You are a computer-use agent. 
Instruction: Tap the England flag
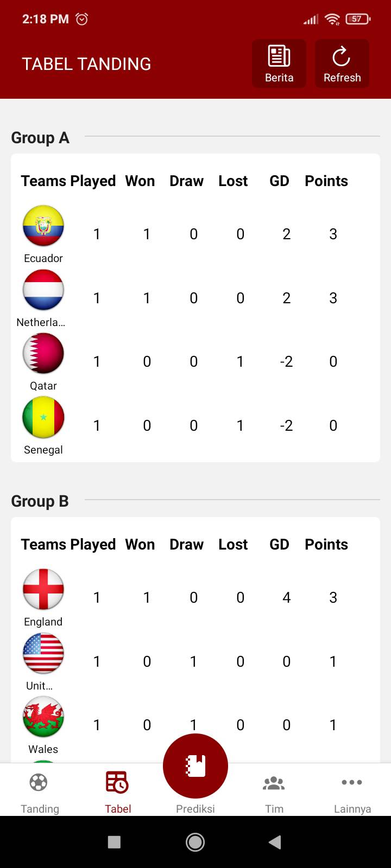43,589
